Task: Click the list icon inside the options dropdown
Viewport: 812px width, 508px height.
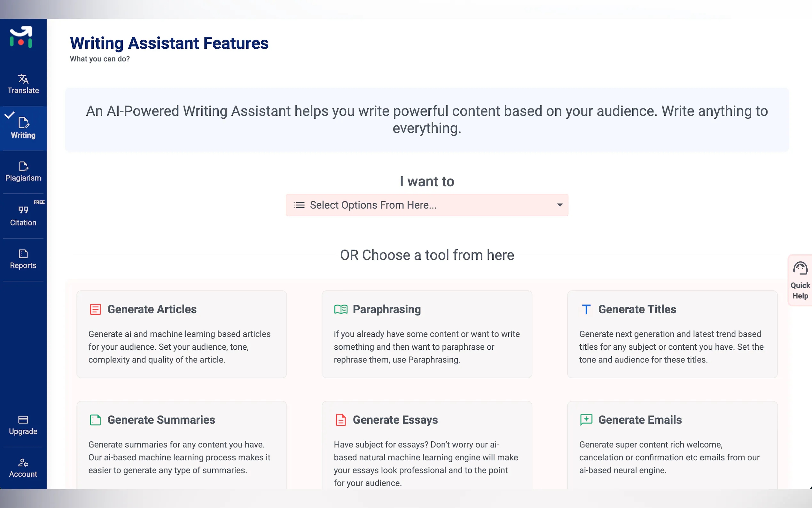Action: tap(299, 205)
